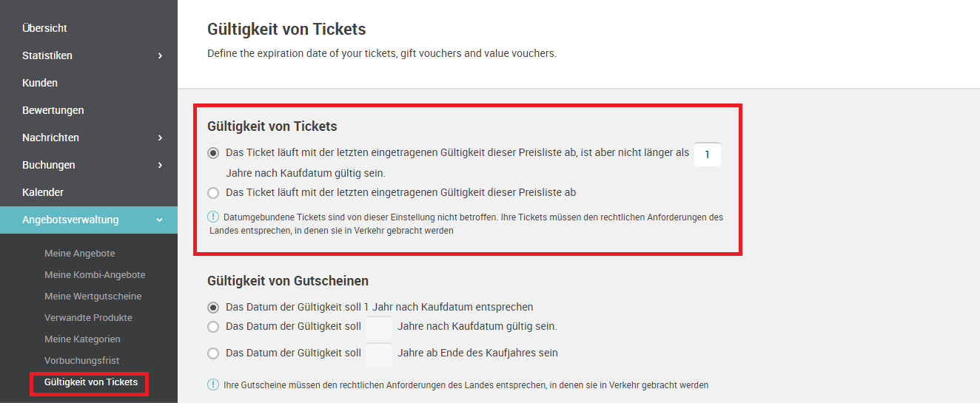This screenshot has height=403, width=980.
Task: Select voucher valid custom years after Kaufdatum
Action: (213, 327)
